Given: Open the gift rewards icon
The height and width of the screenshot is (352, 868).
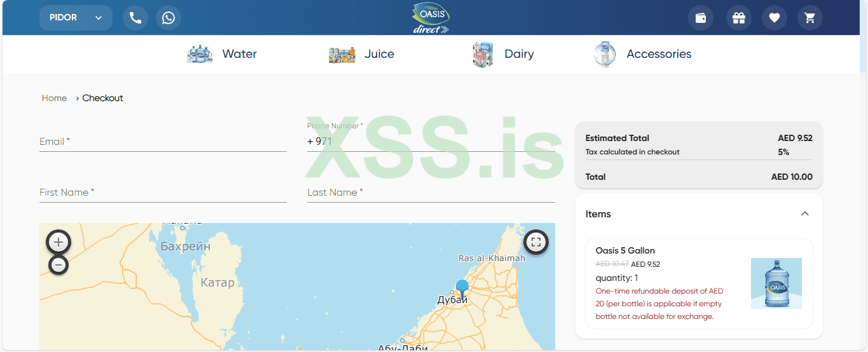Looking at the screenshot, I should click(x=739, y=18).
